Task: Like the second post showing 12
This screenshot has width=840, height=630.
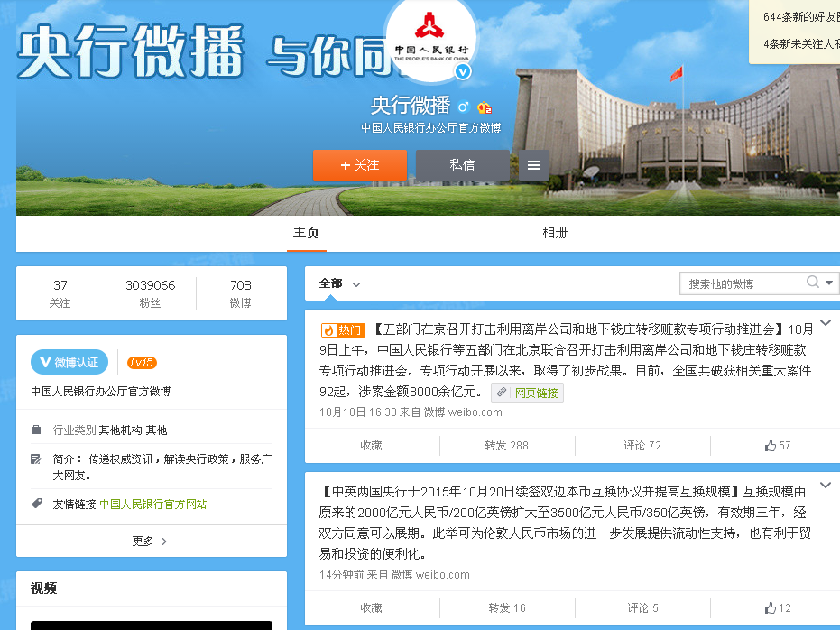Action: [x=778, y=608]
